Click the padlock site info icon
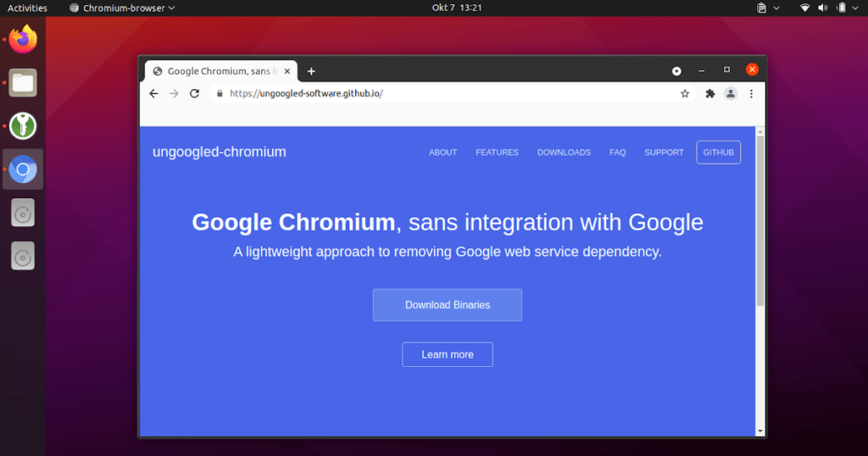The image size is (868, 456). (x=219, y=93)
